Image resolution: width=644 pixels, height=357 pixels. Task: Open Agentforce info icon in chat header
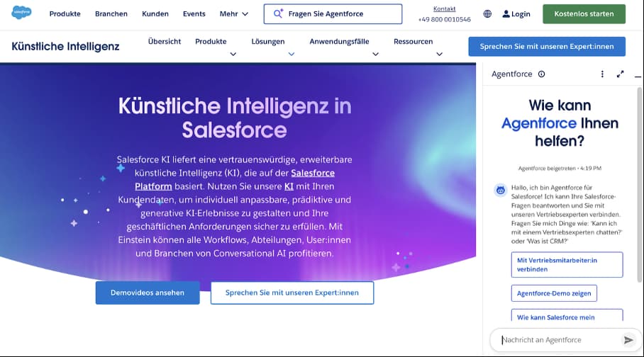[x=542, y=74]
